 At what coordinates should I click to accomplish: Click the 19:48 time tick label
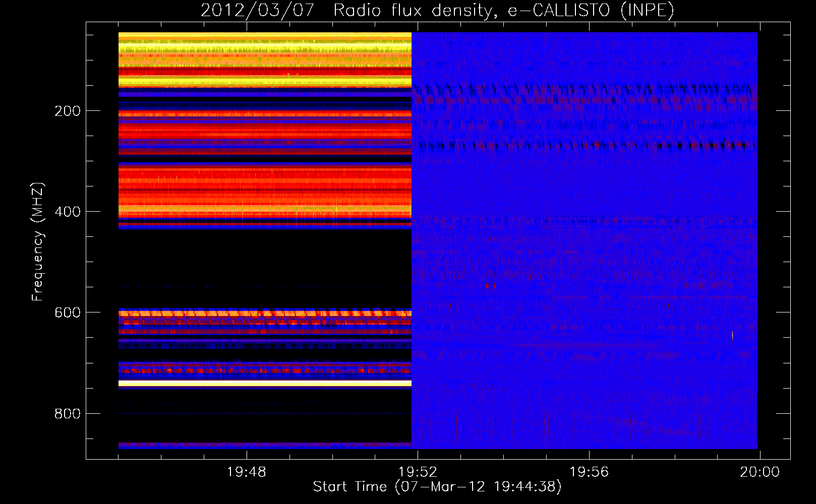point(247,472)
